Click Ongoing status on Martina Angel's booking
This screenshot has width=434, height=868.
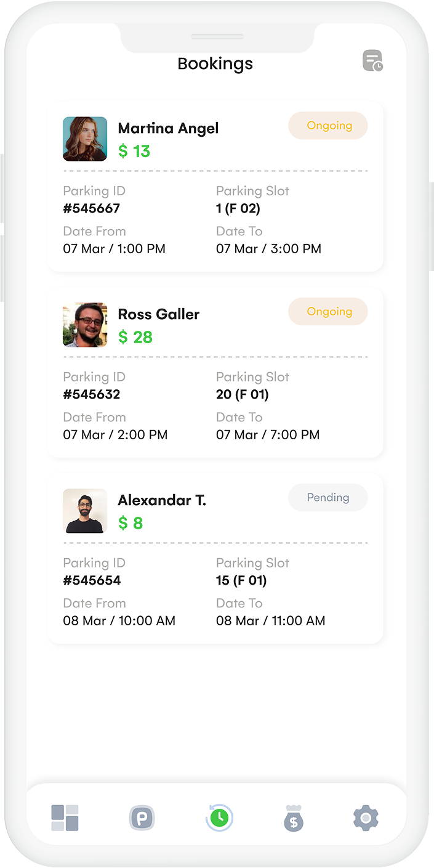pyautogui.click(x=328, y=126)
